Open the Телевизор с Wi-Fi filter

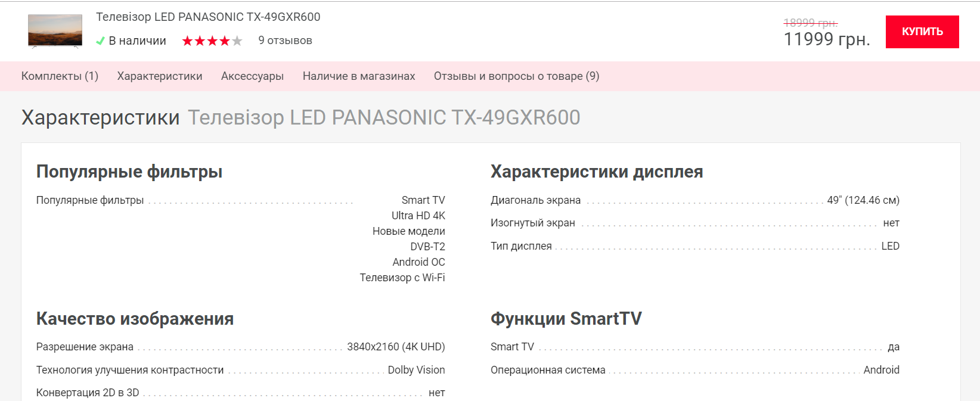(x=402, y=278)
